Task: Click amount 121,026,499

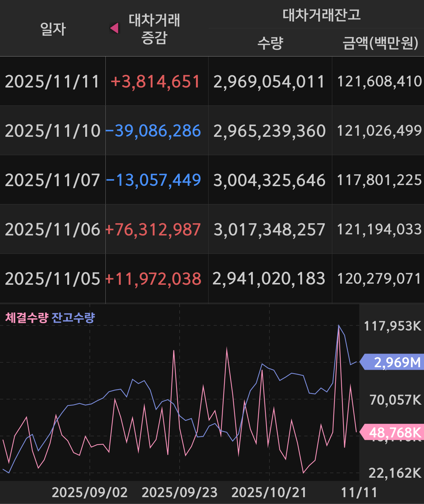Action: click(379, 131)
